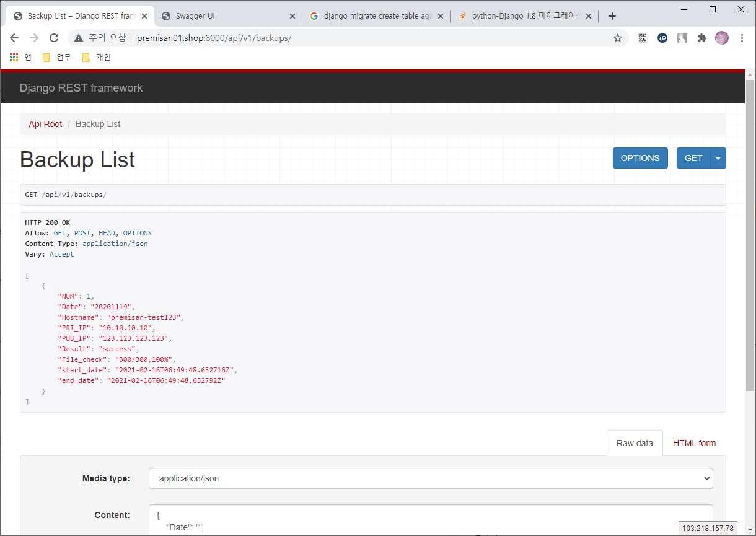Click the browser forward arrow
756x536 pixels.
point(34,38)
